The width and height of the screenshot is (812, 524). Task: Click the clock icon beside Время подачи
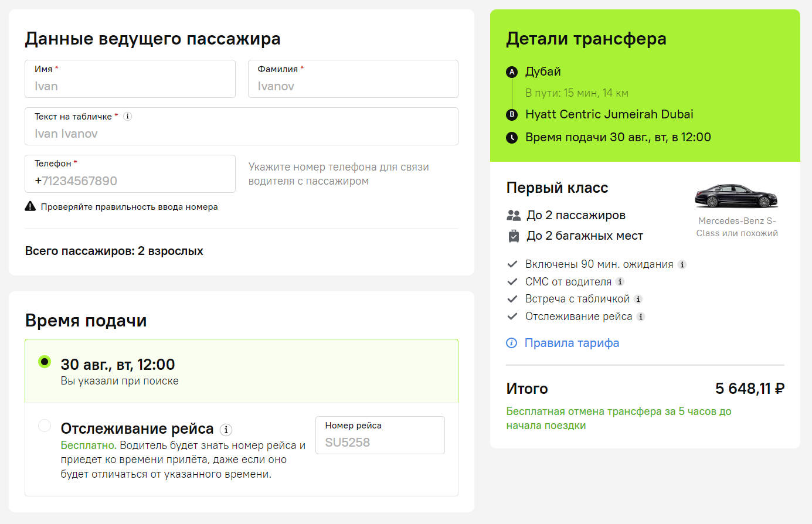pos(512,138)
